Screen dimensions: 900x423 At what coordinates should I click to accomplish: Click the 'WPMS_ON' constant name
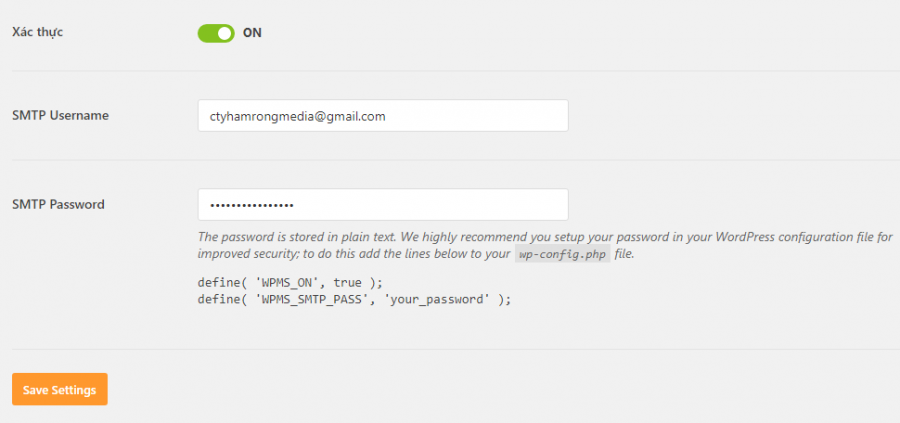coord(292,284)
